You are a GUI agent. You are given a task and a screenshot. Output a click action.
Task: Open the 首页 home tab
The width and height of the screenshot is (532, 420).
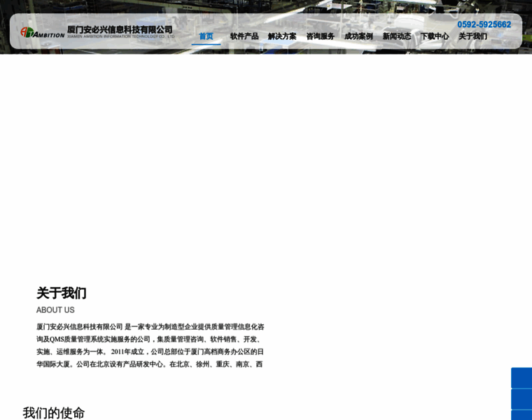[206, 36]
